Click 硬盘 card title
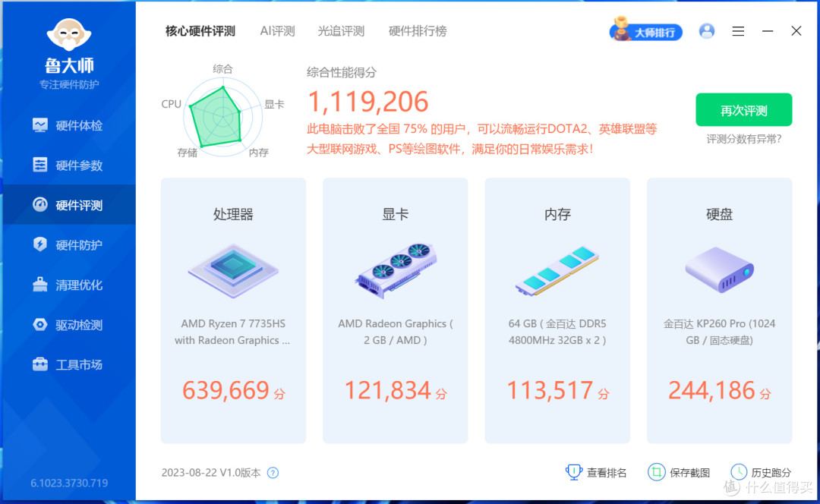 (x=720, y=214)
